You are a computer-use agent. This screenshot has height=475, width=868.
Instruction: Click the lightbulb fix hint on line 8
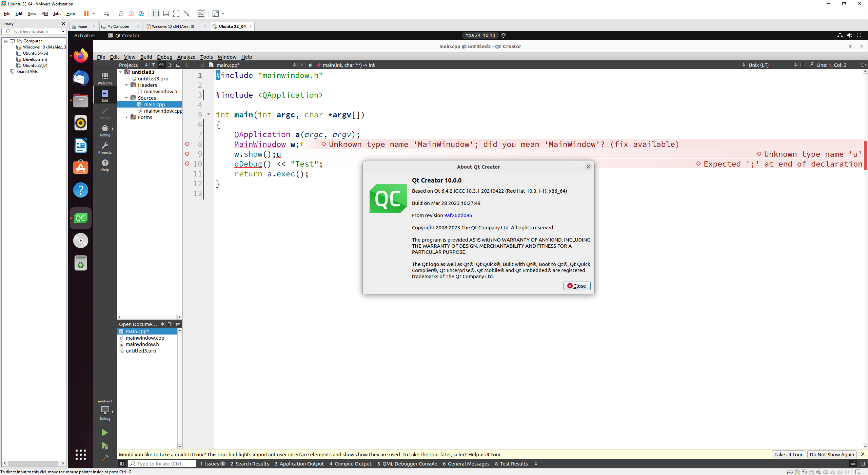[302, 144]
